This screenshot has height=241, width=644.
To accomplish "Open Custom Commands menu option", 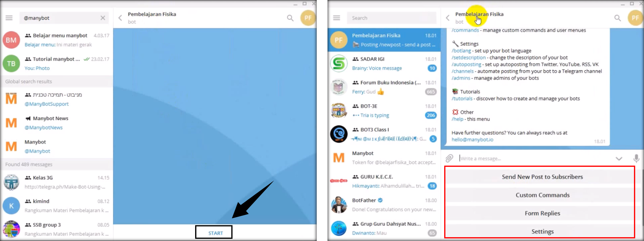I will point(543,195).
